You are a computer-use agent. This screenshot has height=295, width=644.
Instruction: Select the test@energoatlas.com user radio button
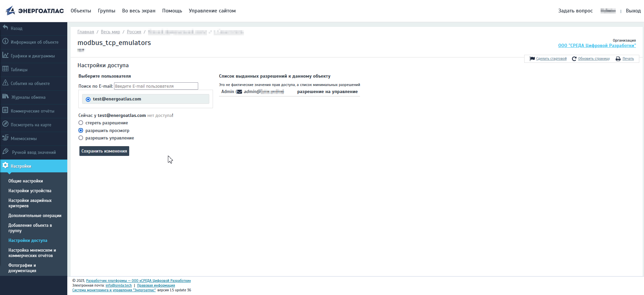(88, 99)
